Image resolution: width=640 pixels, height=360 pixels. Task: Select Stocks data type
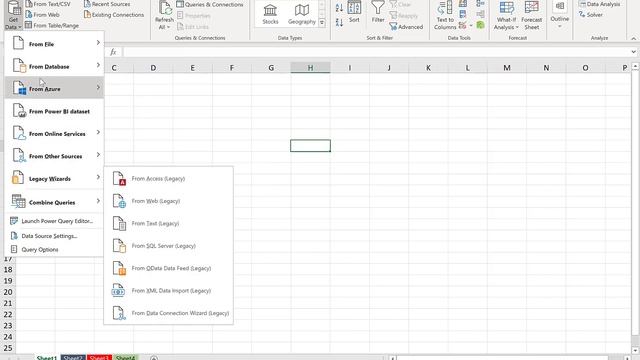click(x=270, y=15)
